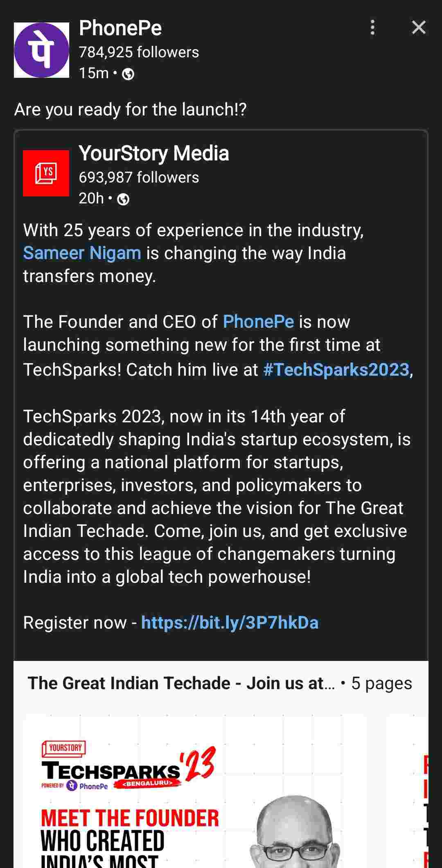The width and height of the screenshot is (442, 868).
Task: Open the PhonePe mention link in post
Action: 258,322
